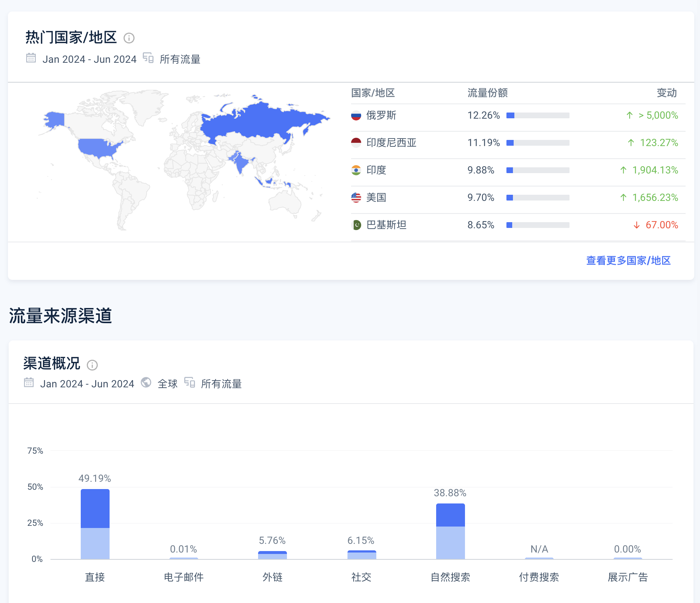700x603 pixels.
Task: Click 巴基斯坦 country name
Action: tap(386, 225)
